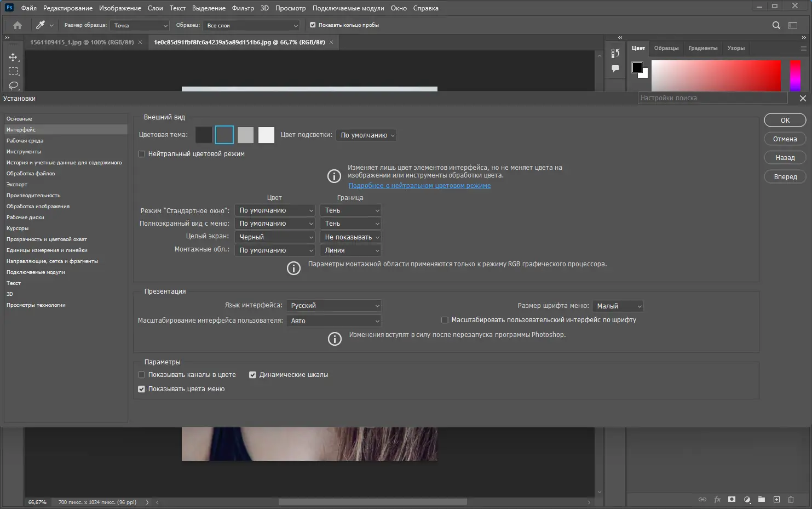Open the 'Целый экран' color dropdown
Screen dimensions: 812x509
click(x=274, y=237)
